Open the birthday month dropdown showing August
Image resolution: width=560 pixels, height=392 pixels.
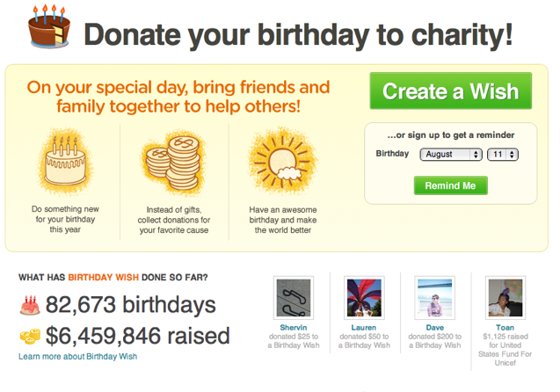pos(450,154)
